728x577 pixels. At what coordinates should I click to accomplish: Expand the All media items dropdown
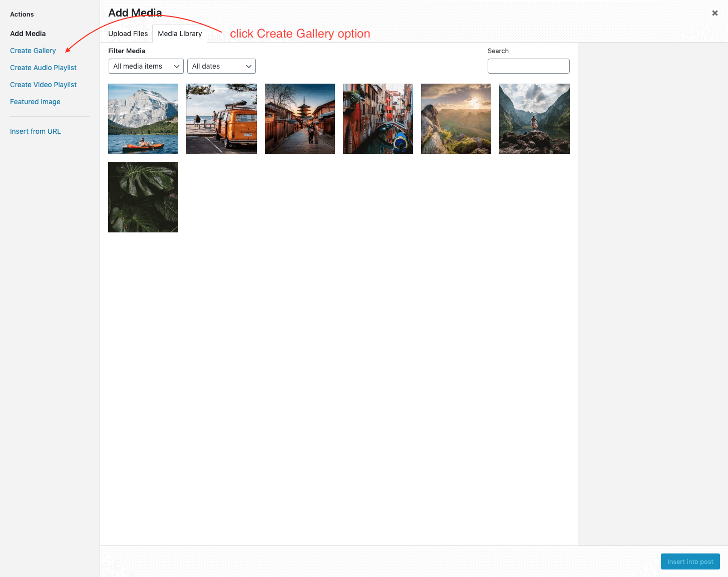(x=146, y=66)
